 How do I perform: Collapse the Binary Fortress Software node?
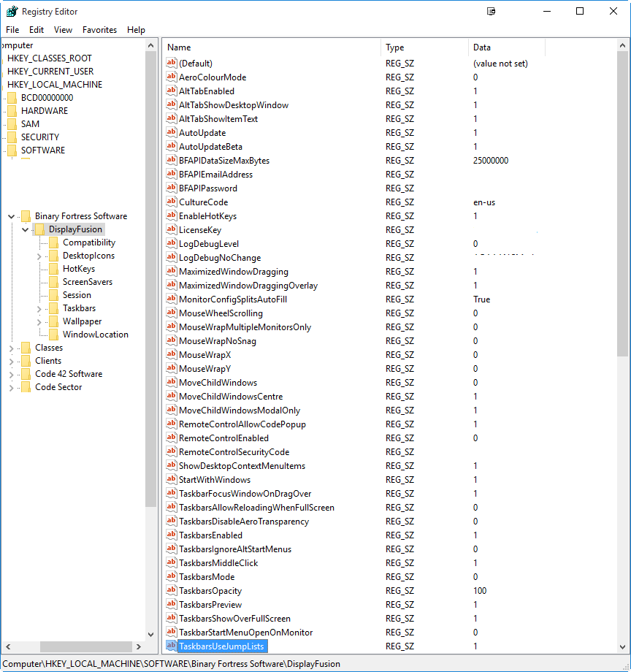pyautogui.click(x=12, y=217)
